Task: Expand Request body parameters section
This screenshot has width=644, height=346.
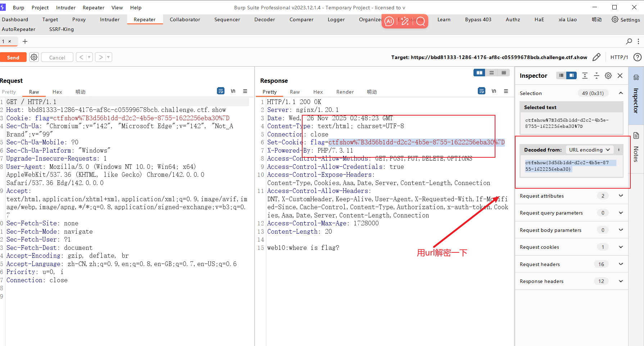Action: (x=621, y=230)
